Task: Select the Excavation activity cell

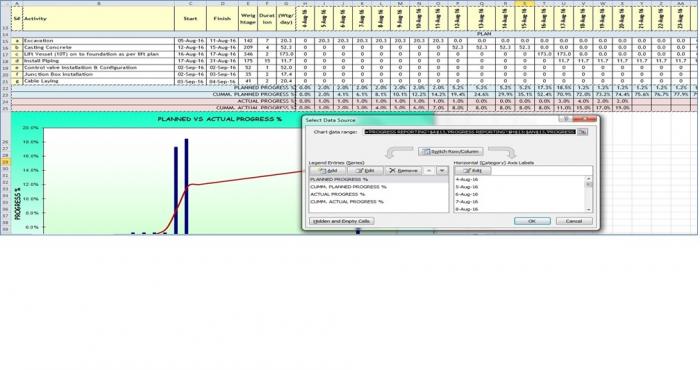Action: 98,41
